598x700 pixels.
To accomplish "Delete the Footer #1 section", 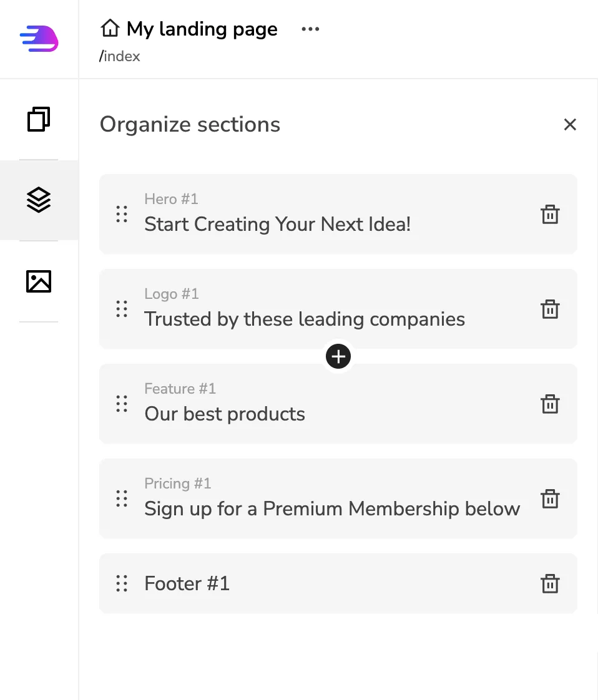I will coord(550,583).
